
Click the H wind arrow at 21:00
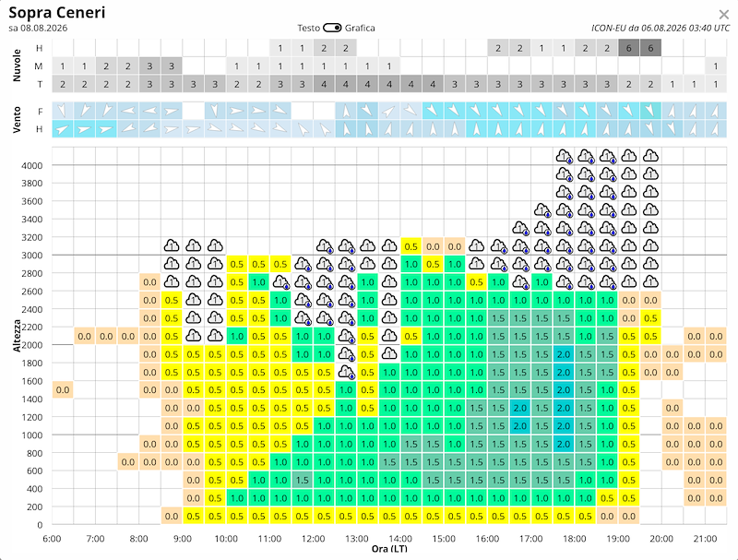pyautogui.click(x=716, y=129)
